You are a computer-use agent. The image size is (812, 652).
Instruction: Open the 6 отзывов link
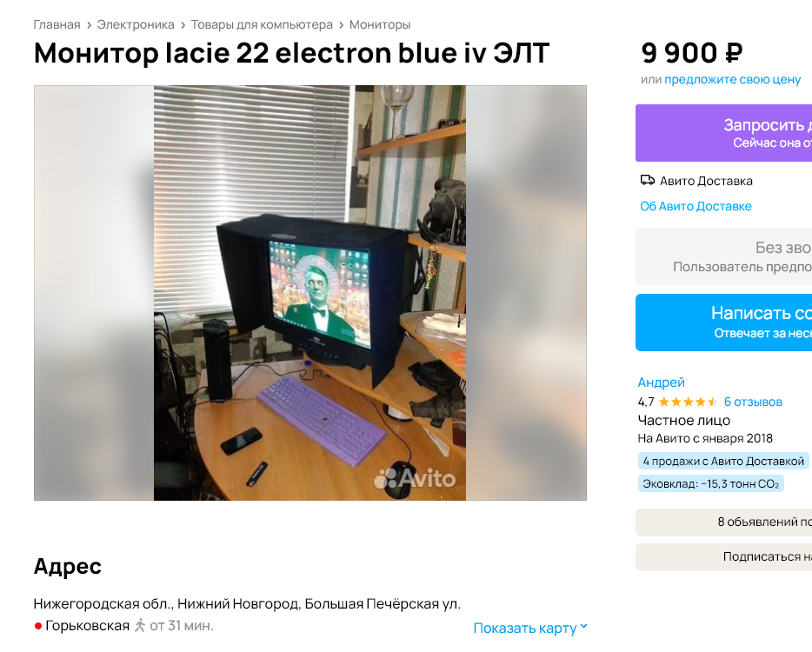click(x=753, y=402)
